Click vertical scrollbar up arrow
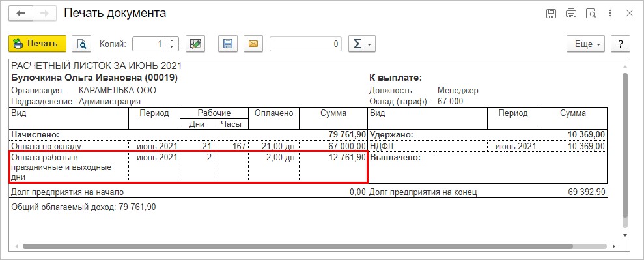Image resolution: width=644 pixels, height=260 pixels. [625, 66]
